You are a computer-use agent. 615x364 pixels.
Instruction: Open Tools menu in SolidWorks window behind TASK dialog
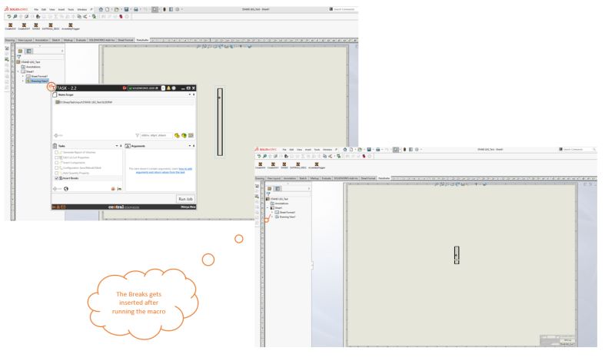click(71, 9)
